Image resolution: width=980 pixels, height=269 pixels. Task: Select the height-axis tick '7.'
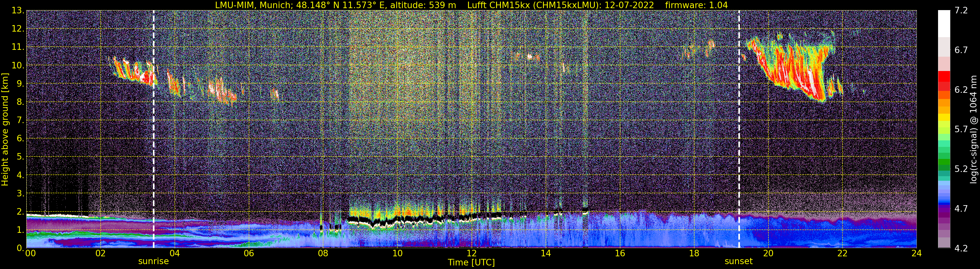tap(20, 120)
